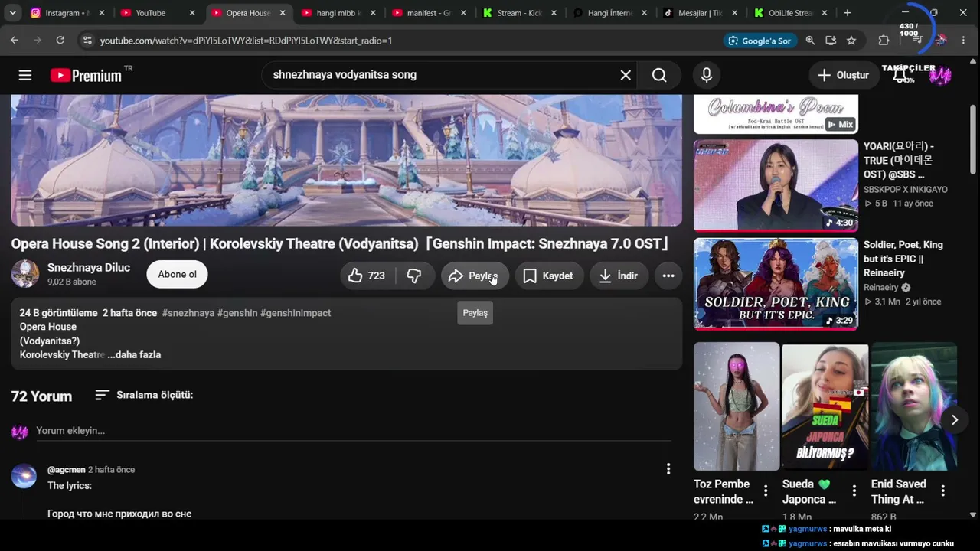Open the #genshinimpact hashtag
980x551 pixels.
tap(296, 313)
